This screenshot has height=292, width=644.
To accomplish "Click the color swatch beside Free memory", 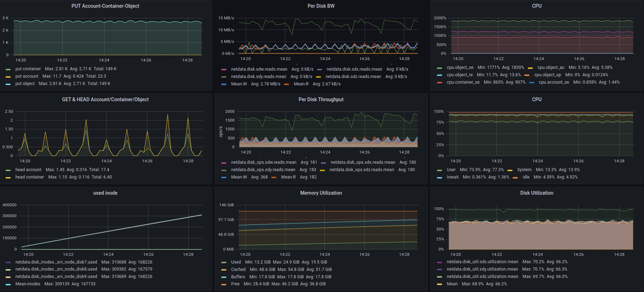I will click(224, 285).
